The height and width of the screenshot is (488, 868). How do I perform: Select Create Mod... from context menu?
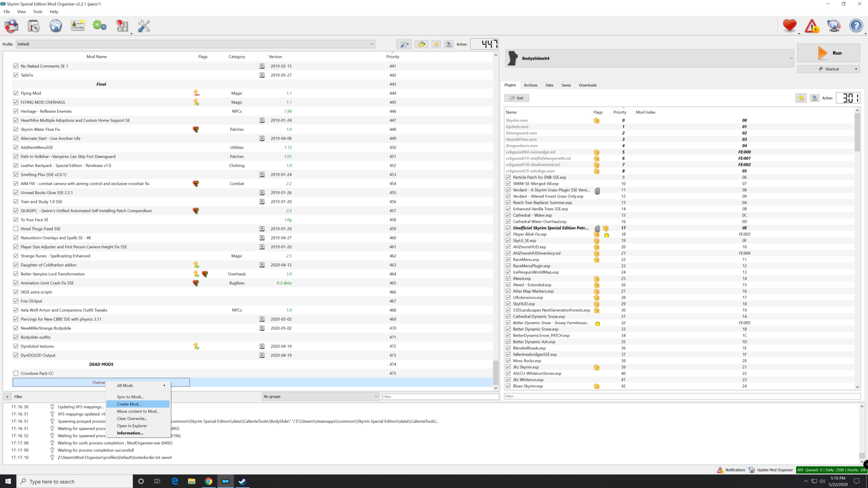click(138, 404)
